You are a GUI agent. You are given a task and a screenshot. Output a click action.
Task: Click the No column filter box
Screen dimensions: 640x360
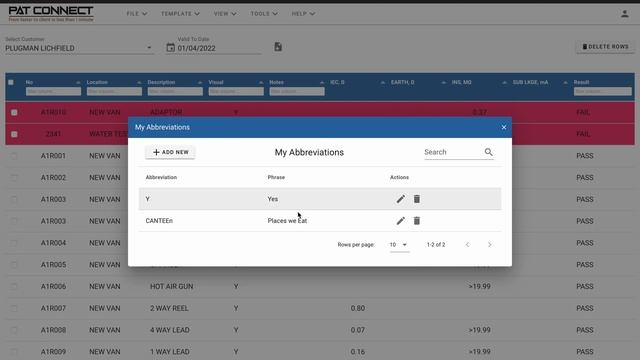click(53, 91)
